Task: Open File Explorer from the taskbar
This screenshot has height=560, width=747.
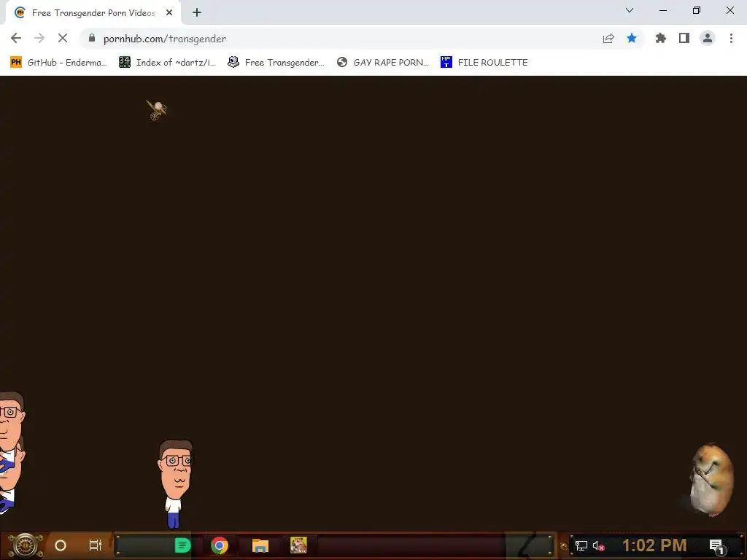Action: (260, 545)
